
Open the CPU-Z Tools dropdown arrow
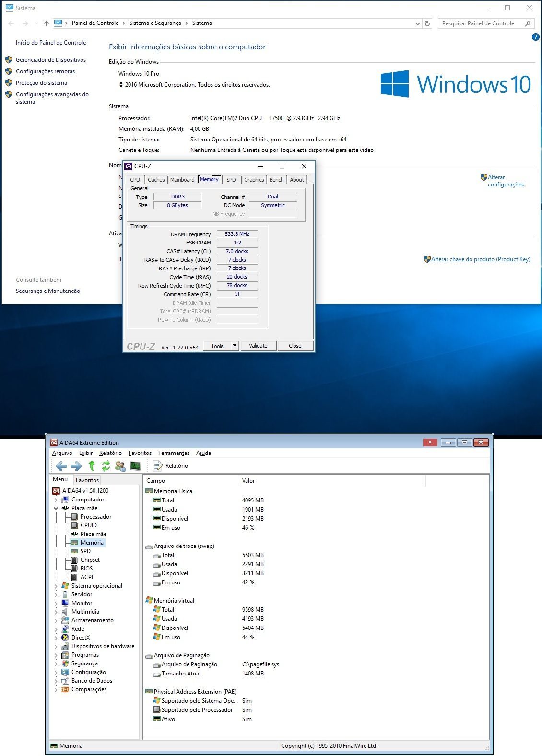(235, 346)
